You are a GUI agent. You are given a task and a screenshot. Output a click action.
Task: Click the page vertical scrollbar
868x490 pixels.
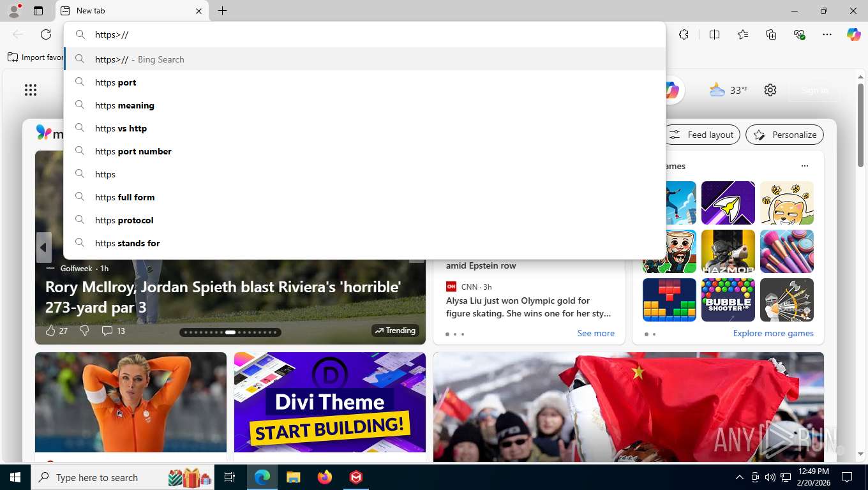pos(860,125)
